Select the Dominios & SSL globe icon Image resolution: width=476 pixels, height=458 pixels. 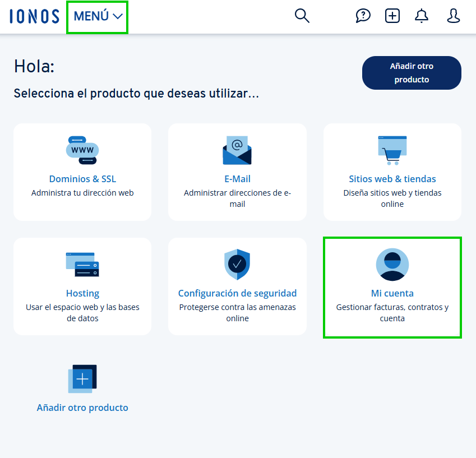pyautogui.click(x=82, y=150)
